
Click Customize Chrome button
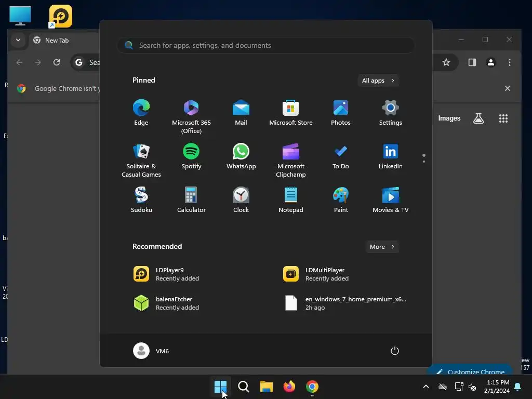pyautogui.click(x=470, y=370)
